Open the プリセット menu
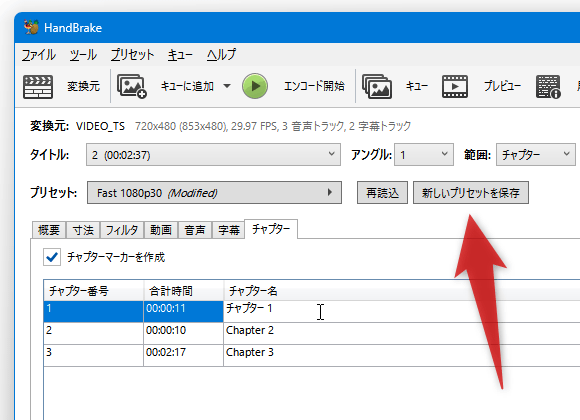Viewport: 580px width, 420px height. [132, 55]
